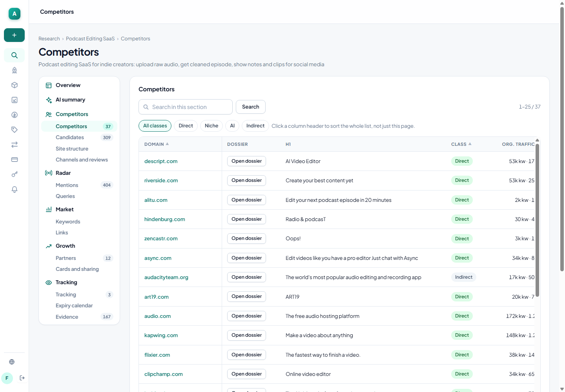The height and width of the screenshot is (392, 565).
Task: Open Mentions under Radar
Action: (79, 185)
